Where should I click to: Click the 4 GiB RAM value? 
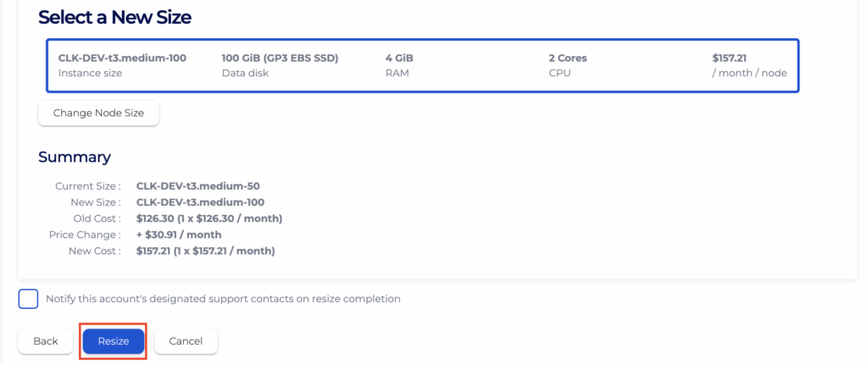[x=399, y=58]
